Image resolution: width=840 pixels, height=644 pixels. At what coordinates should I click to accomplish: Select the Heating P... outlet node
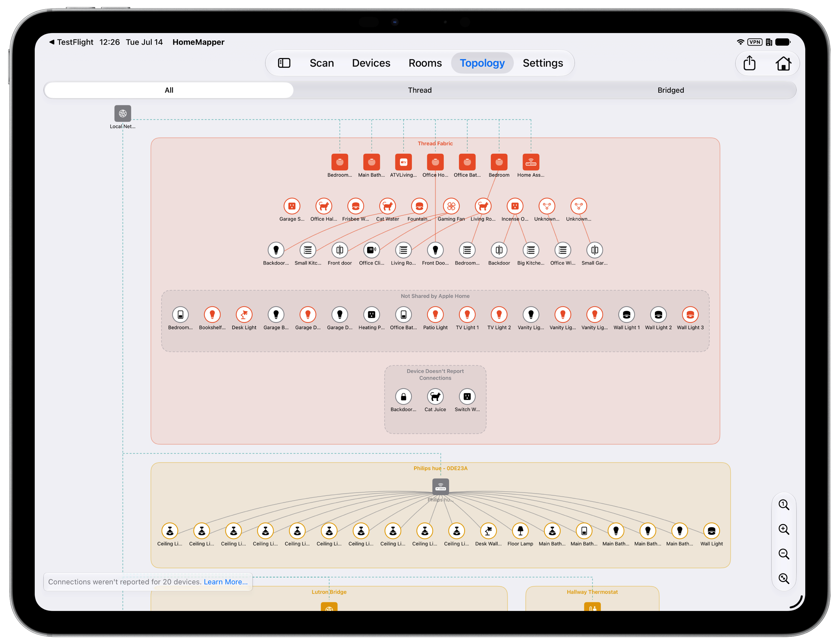[x=371, y=315]
